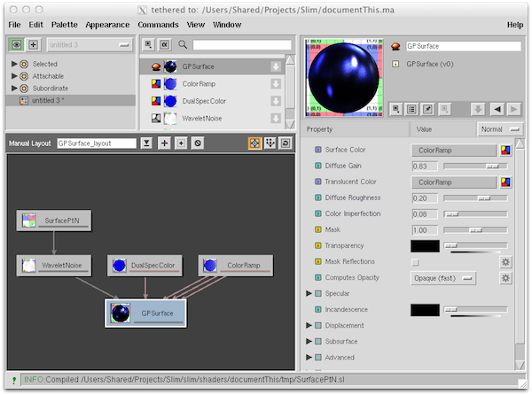Image resolution: width=532 pixels, height=395 pixels.
Task: Click the download arrow next to ColorRamp
Action: (x=276, y=84)
